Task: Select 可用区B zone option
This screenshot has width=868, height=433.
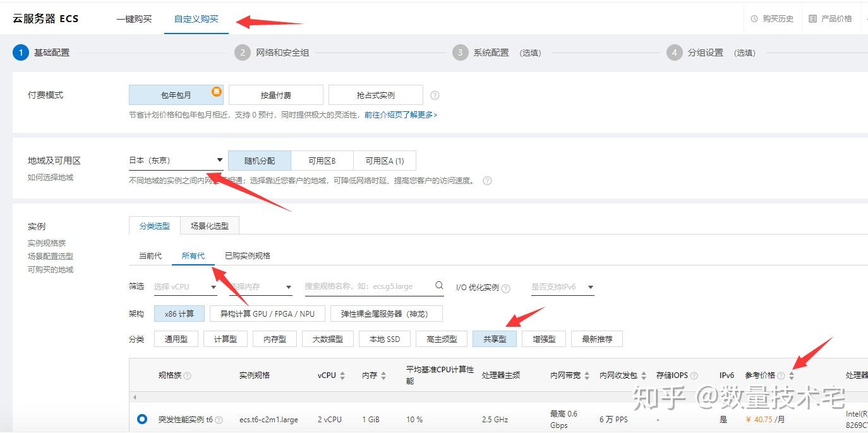Action: [x=322, y=161]
